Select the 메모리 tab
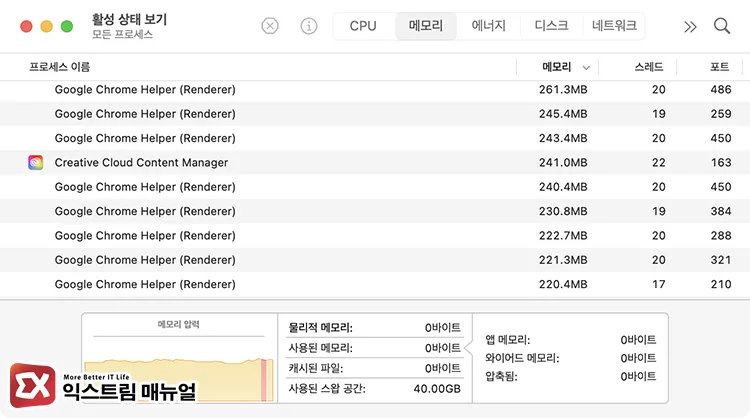 pos(425,26)
